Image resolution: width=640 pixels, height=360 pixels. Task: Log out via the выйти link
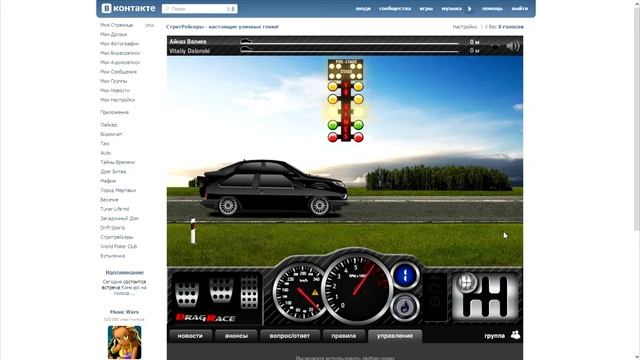[x=520, y=9]
